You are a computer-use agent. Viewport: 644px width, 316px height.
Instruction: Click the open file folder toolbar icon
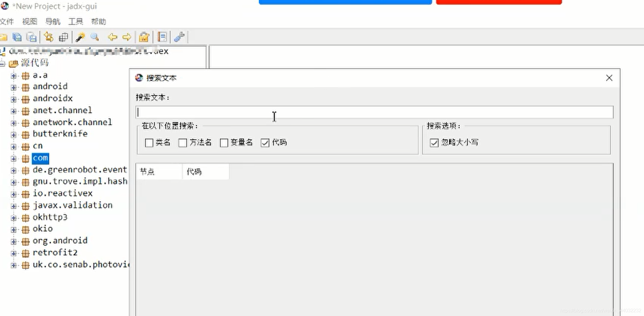tap(4, 37)
